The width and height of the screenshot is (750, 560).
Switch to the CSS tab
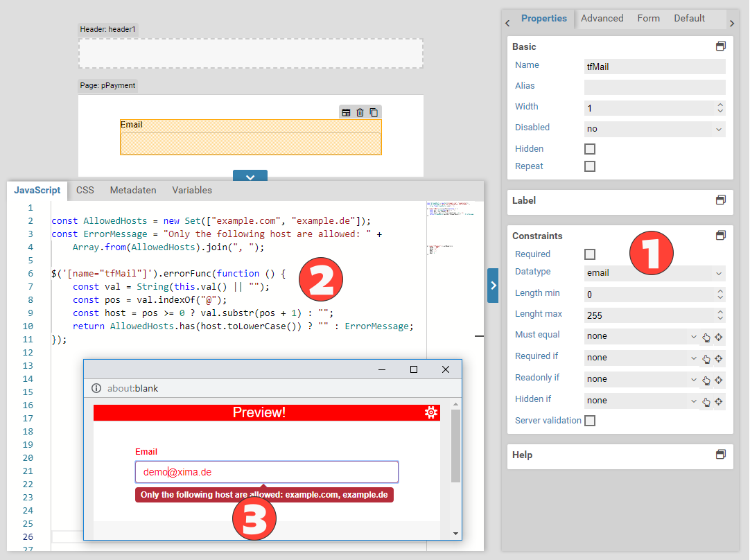(x=85, y=190)
